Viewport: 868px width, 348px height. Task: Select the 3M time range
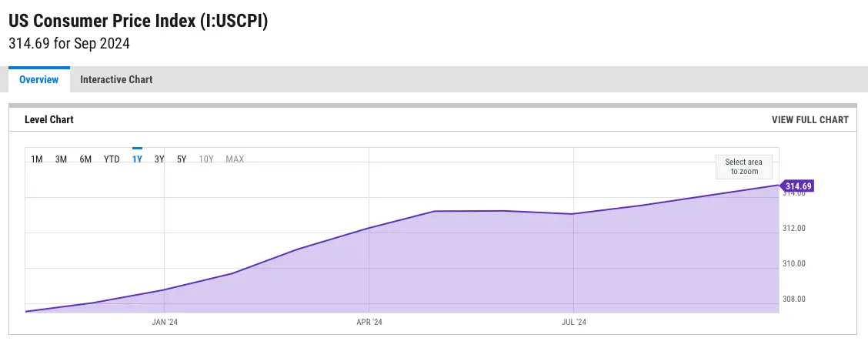coord(61,159)
